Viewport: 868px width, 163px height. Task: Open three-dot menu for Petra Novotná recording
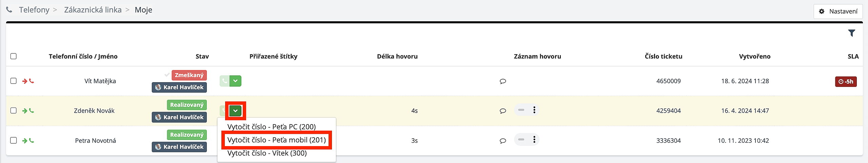tap(534, 140)
